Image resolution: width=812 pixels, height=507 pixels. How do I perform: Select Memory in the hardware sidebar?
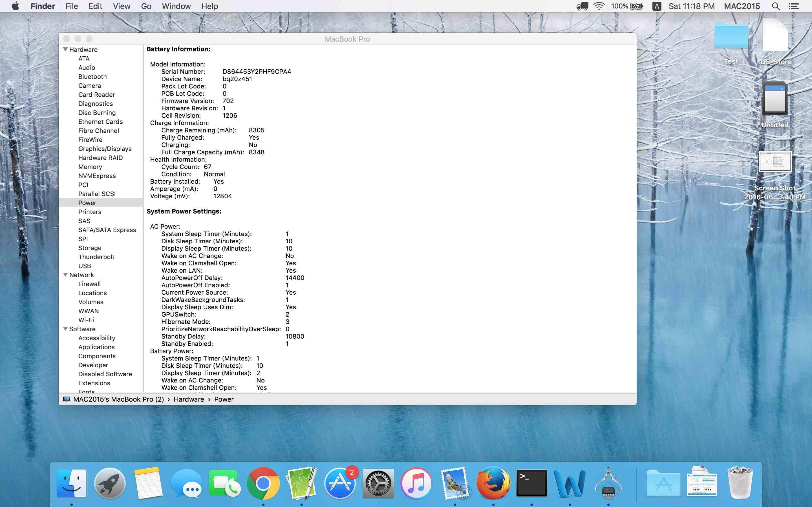point(90,167)
